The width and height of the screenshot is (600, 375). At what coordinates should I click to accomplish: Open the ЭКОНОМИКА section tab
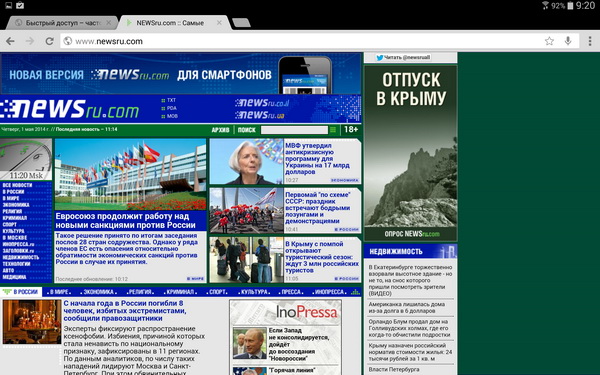(99, 292)
